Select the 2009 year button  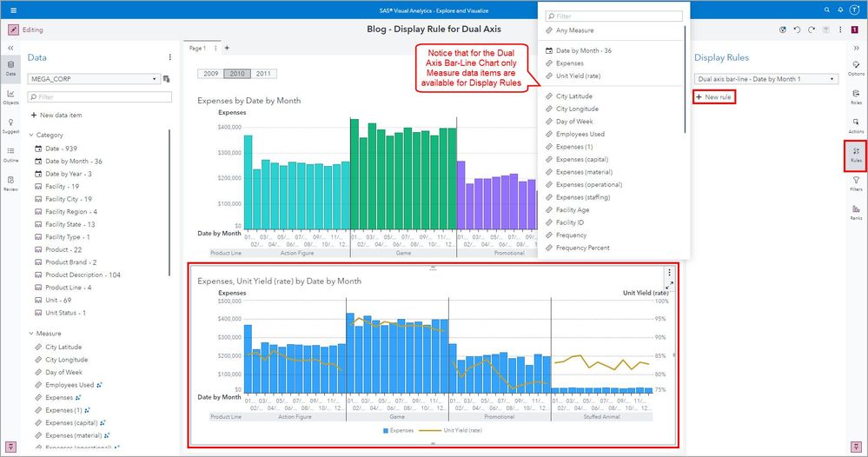pyautogui.click(x=211, y=74)
